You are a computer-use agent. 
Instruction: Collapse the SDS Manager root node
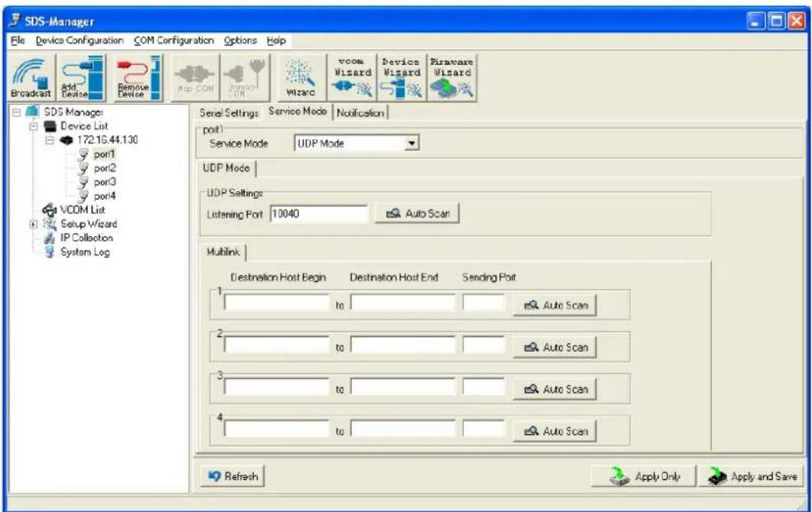(17, 112)
